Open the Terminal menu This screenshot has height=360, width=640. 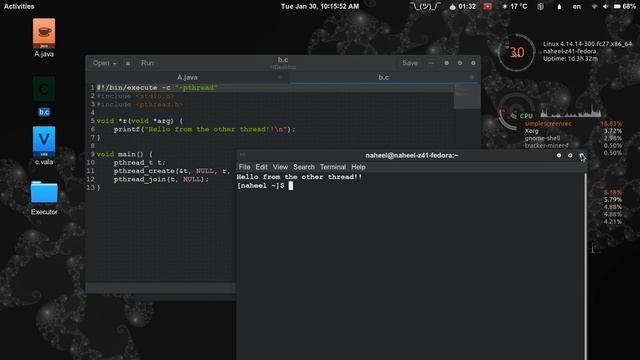[x=333, y=167]
